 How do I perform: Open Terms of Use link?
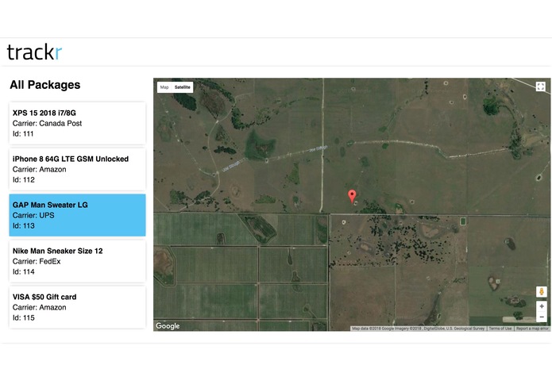(x=500, y=329)
